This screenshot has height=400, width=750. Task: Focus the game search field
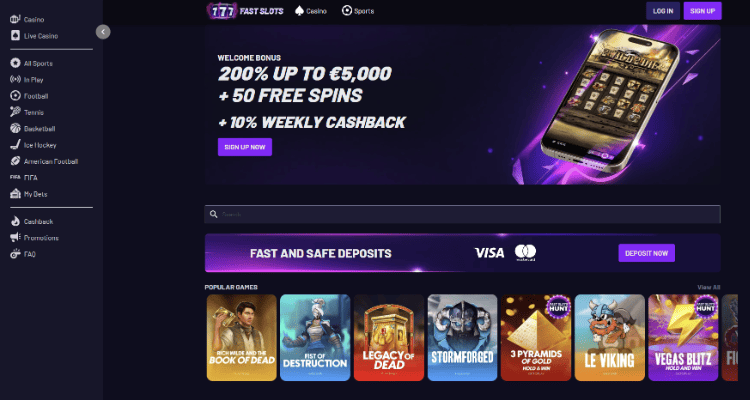[x=462, y=214]
